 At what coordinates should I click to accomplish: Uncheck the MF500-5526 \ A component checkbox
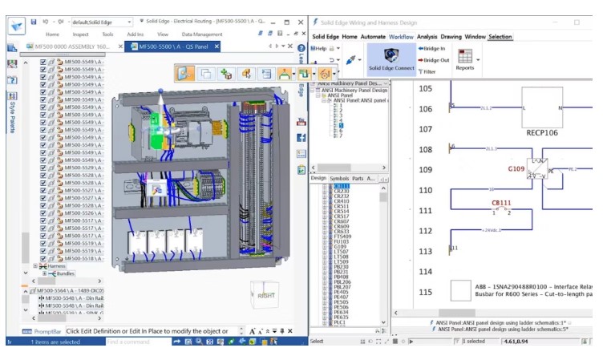43,213
